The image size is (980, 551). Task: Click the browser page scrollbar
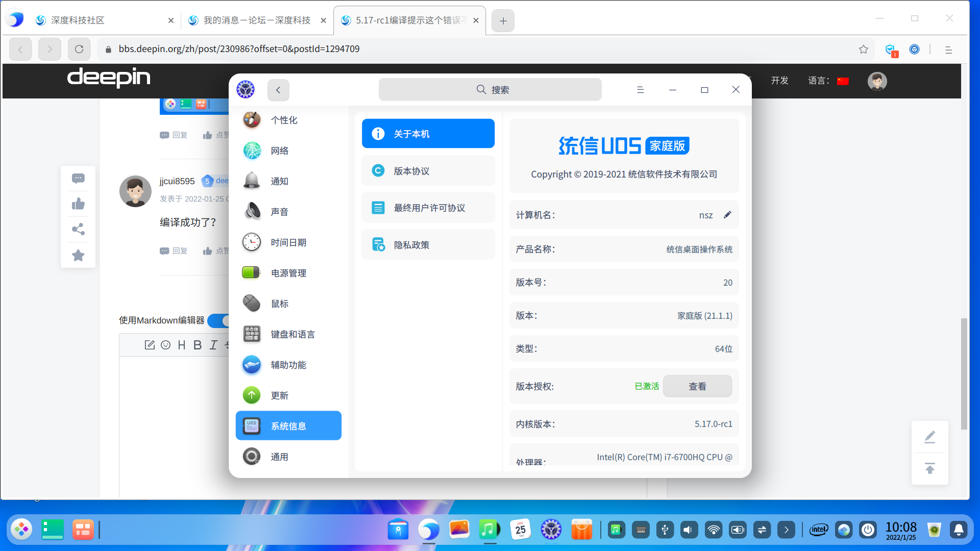coord(964,372)
